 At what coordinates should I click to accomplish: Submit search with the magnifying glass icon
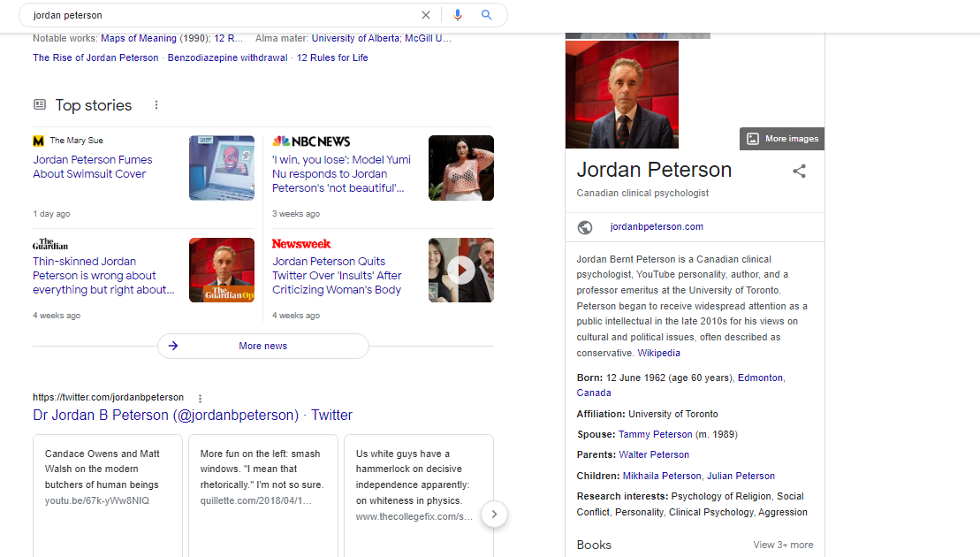(x=486, y=15)
